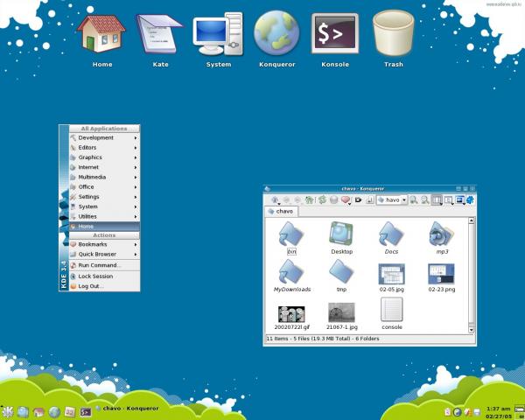Open the mp3 folder in Konqueror

point(442,238)
